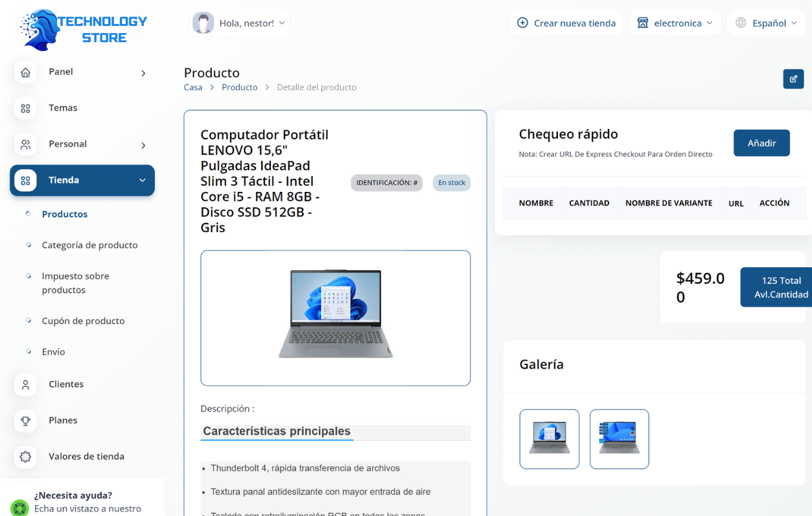Viewport: 812px width, 516px height.
Task: Select Categoría de producto in sidebar
Action: coord(89,245)
